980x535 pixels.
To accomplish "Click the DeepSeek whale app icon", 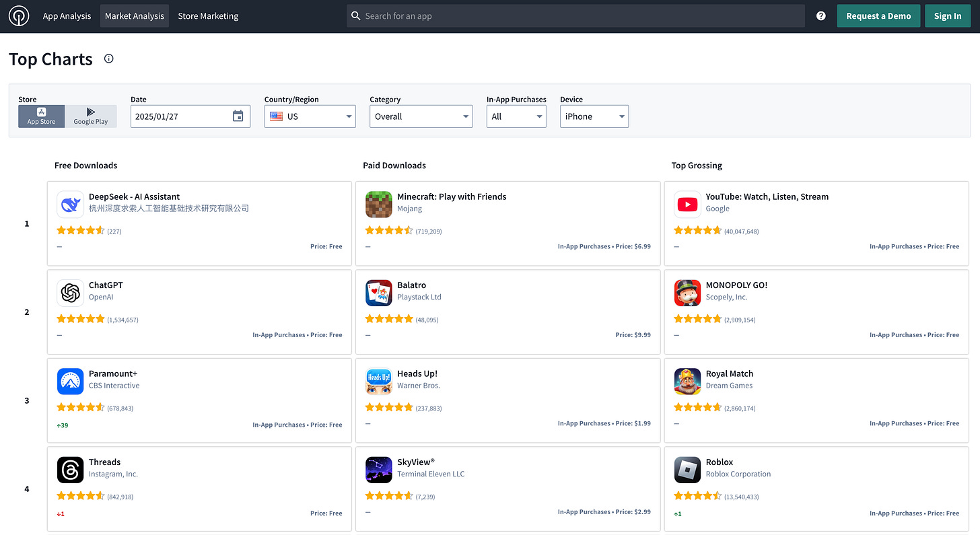I will [x=70, y=205].
